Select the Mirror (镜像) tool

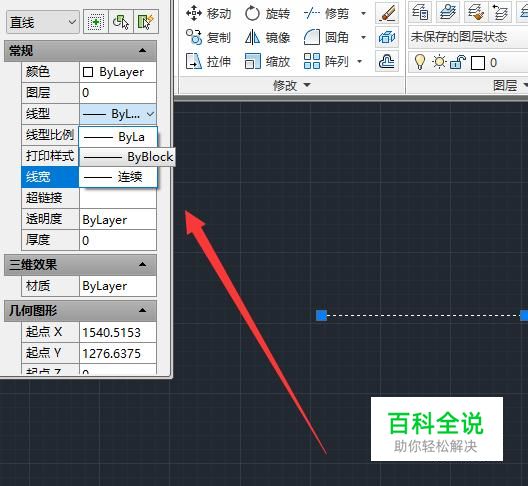coord(267,37)
